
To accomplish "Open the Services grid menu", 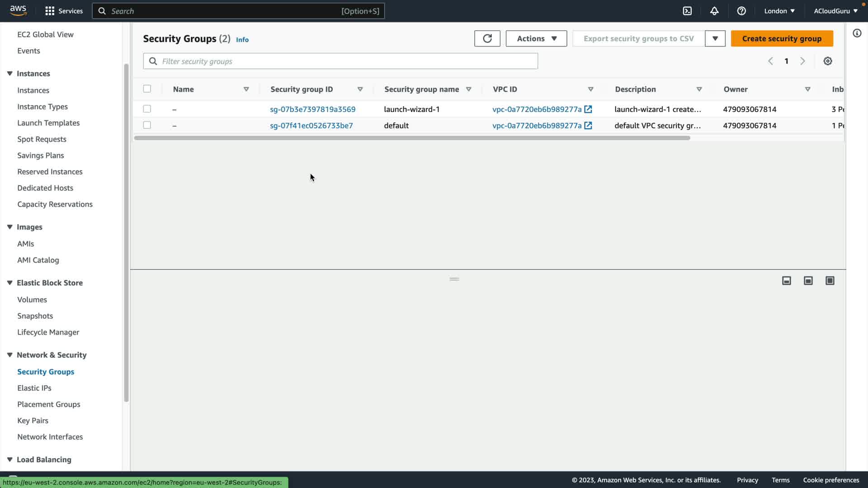I will click(x=50, y=11).
